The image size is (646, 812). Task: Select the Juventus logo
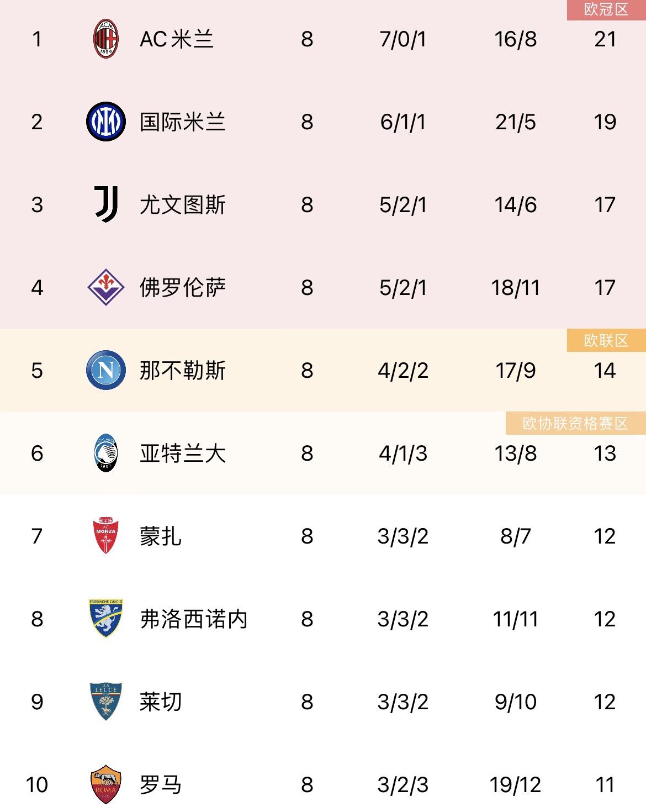tap(106, 204)
